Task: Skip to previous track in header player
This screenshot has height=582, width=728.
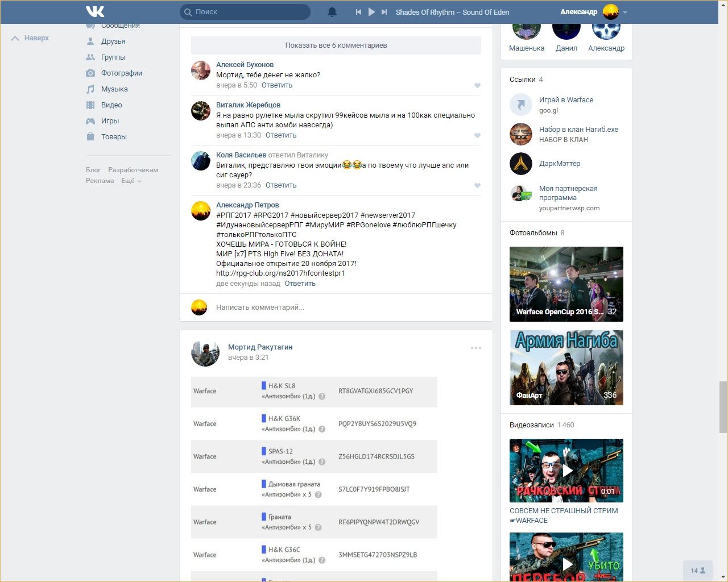Action: coord(358,12)
